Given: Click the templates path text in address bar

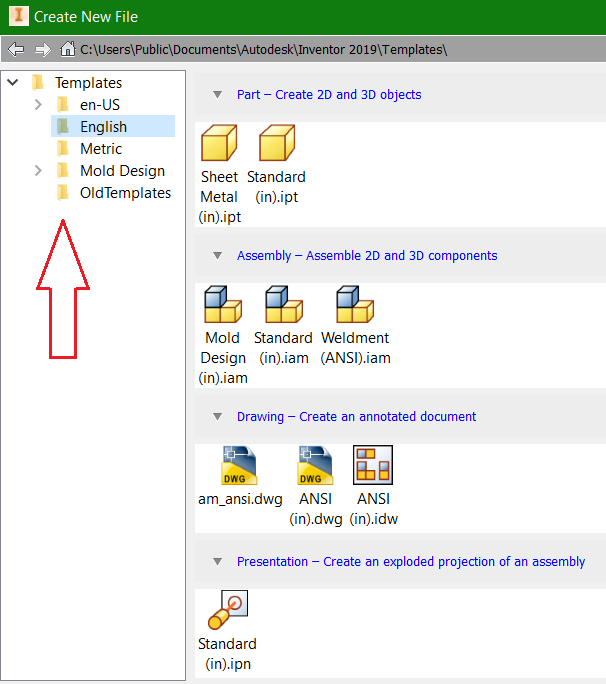Looking at the screenshot, I should click(264, 50).
